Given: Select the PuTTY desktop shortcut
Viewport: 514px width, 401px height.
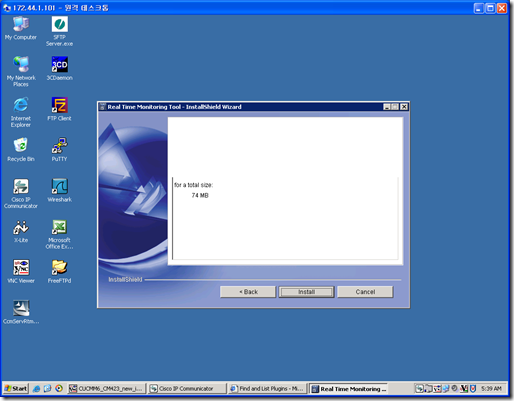Looking at the screenshot, I should pos(59,150).
